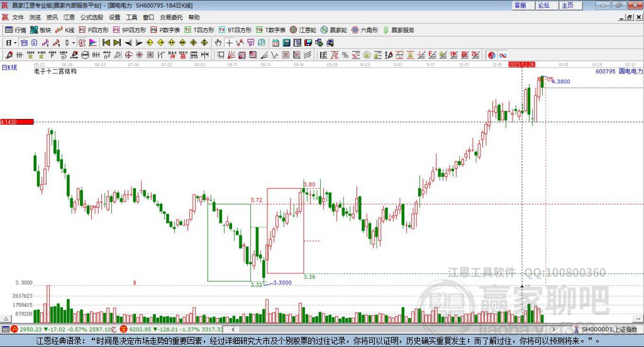Screen dimensions: 644x347
Task: Open 赢家服务 with dollar icon
Action: click(x=399, y=30)
